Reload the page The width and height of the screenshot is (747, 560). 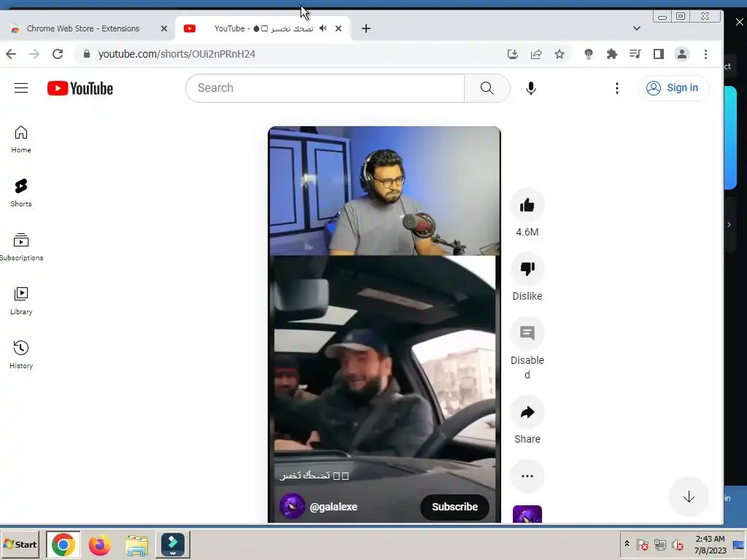point(58,54)
